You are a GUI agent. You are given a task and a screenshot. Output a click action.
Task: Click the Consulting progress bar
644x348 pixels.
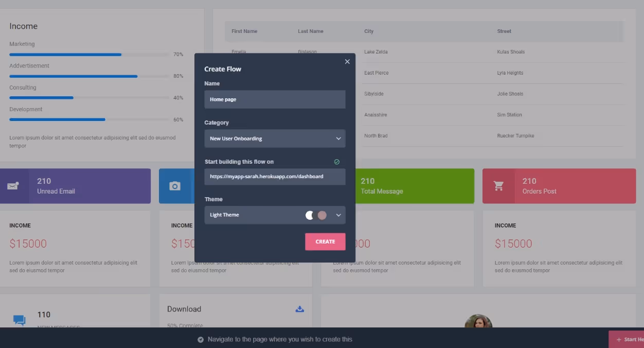[89, 98]
